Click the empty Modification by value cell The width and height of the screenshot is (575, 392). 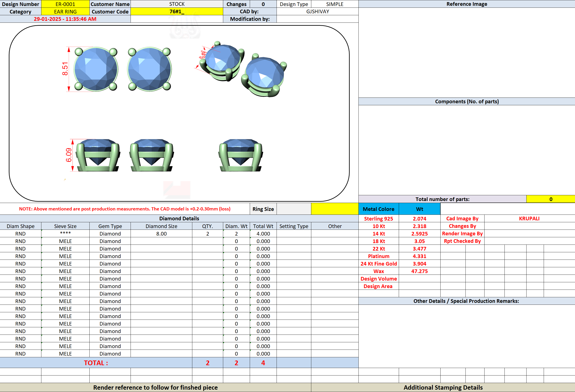tap(318, 19)
